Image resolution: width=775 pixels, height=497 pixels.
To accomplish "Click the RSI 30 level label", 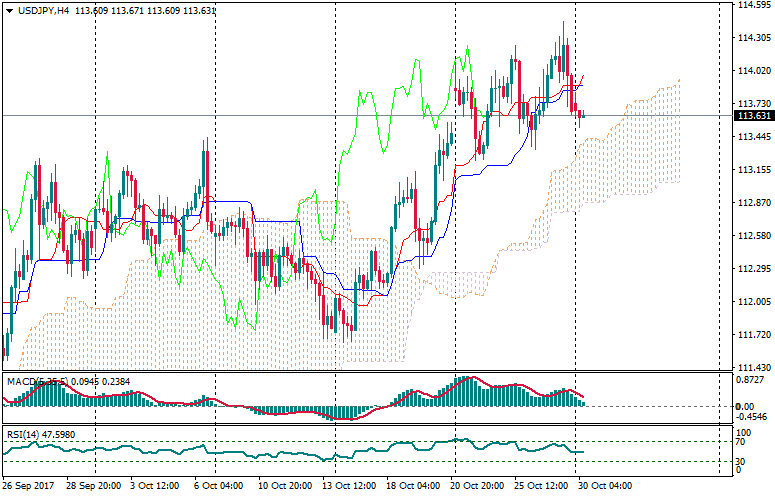I will 742,461.
